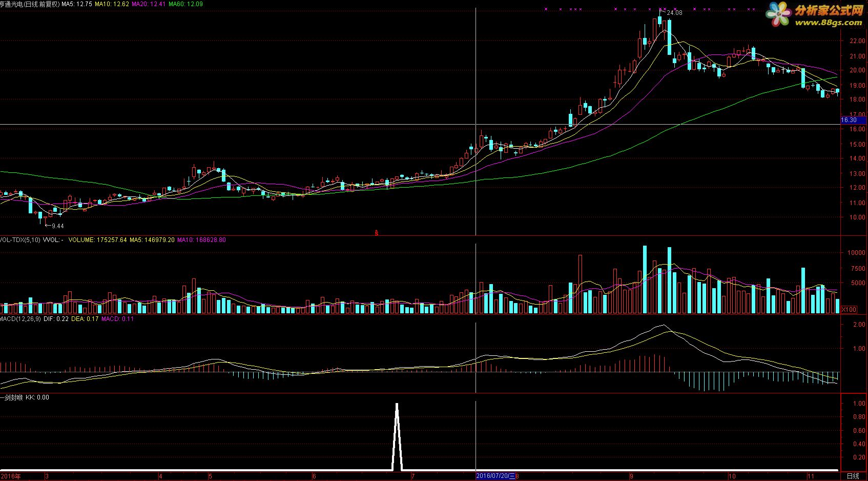Click month 3 on the time axis
This screenshot has height=481, width=868.
coord(47,476)
